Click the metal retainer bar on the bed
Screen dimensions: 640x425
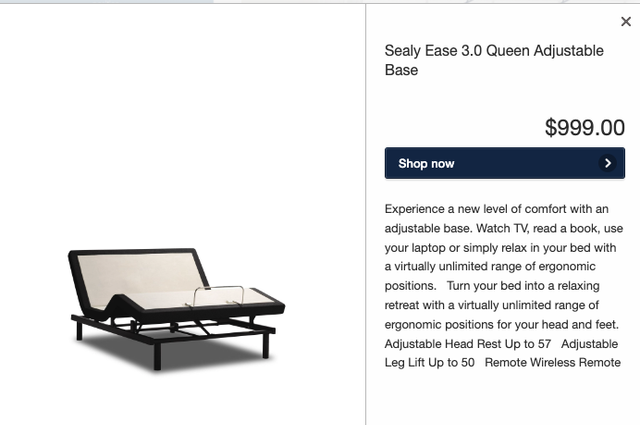[218, 296]
